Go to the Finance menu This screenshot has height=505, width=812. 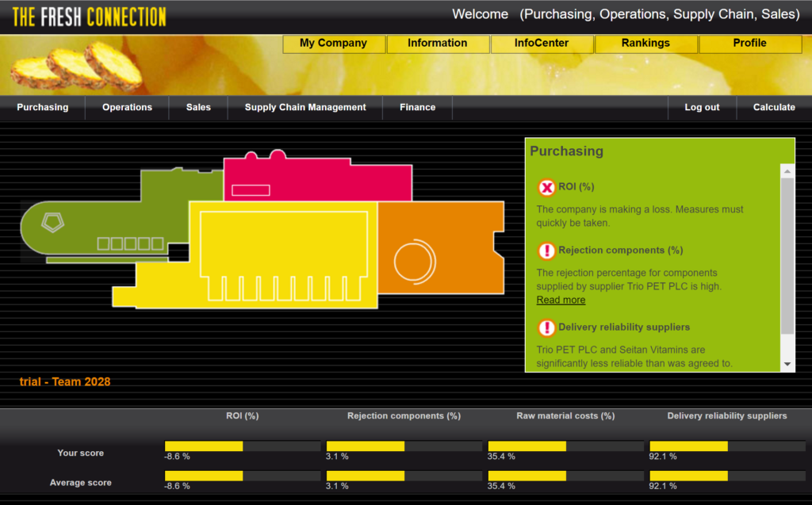click(x=417, y=107)
